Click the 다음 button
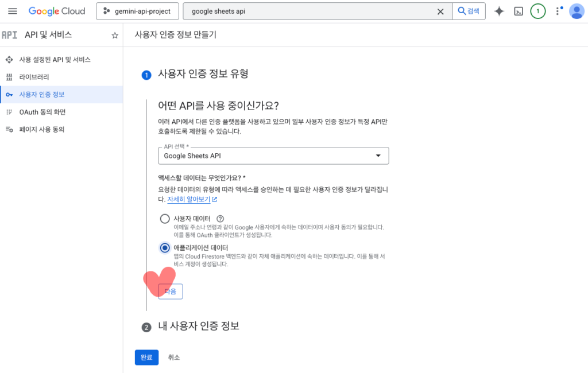 tap(171, 292)
